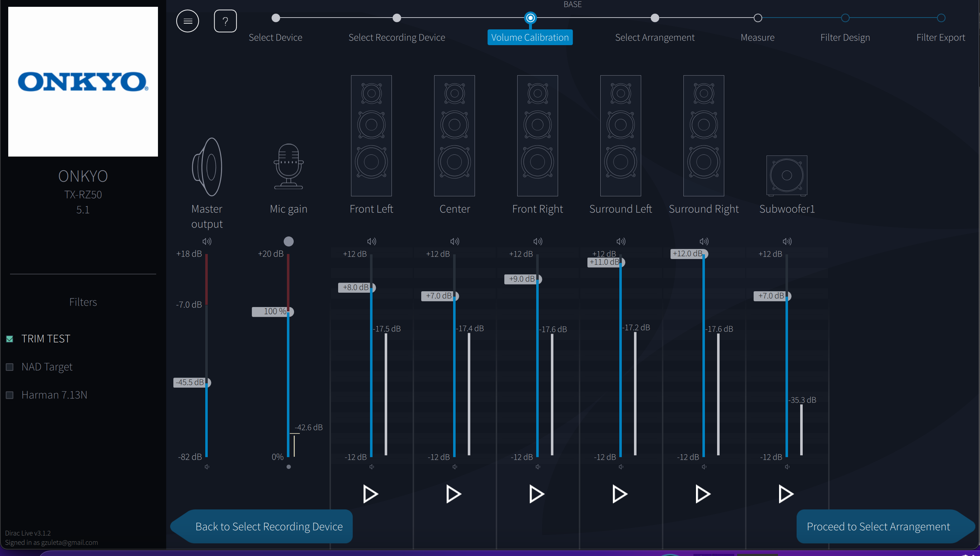Play test noise on Center speaker

(x=453, y=494)
